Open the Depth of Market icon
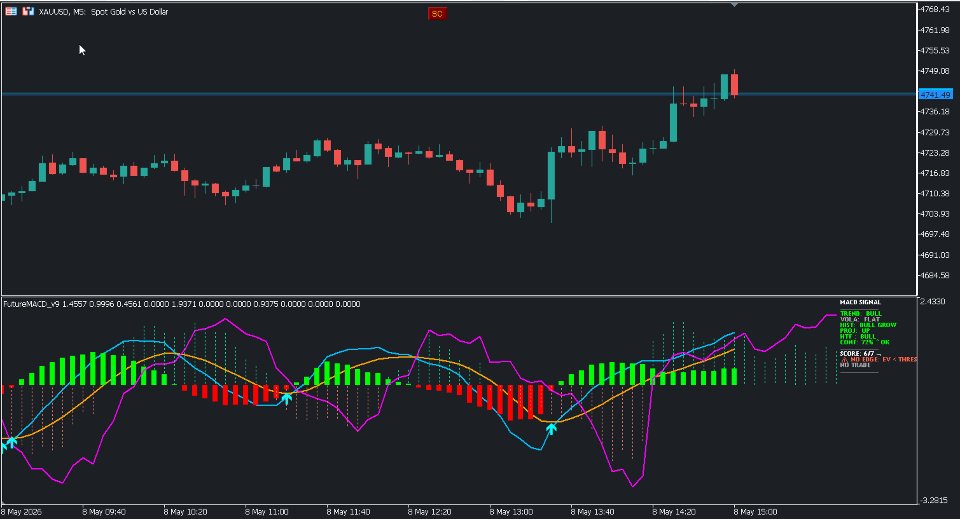 coord(11,11)
